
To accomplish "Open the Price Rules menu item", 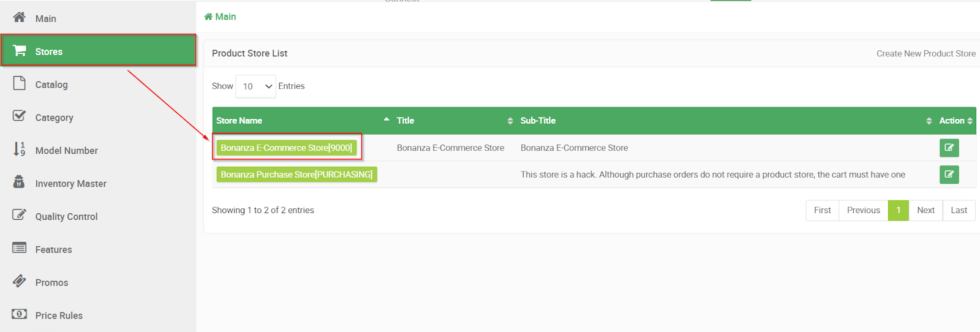I will click(98, 315).
